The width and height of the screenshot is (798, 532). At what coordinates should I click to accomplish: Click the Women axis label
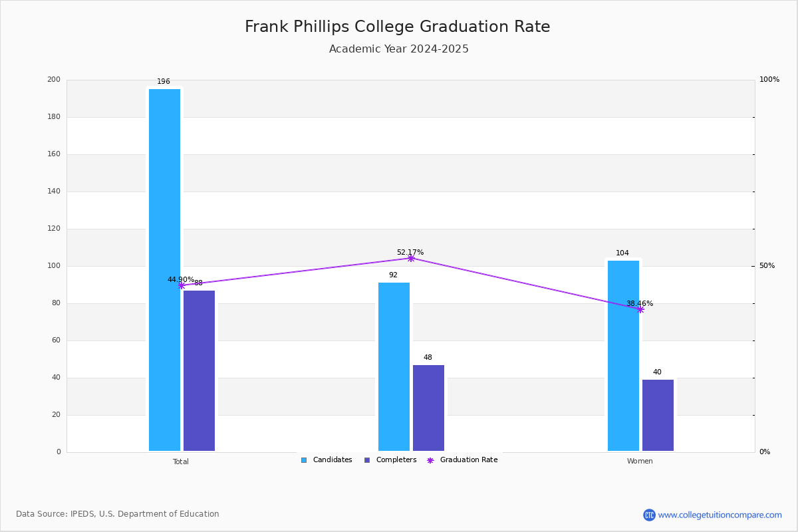(x=640, y=462)
